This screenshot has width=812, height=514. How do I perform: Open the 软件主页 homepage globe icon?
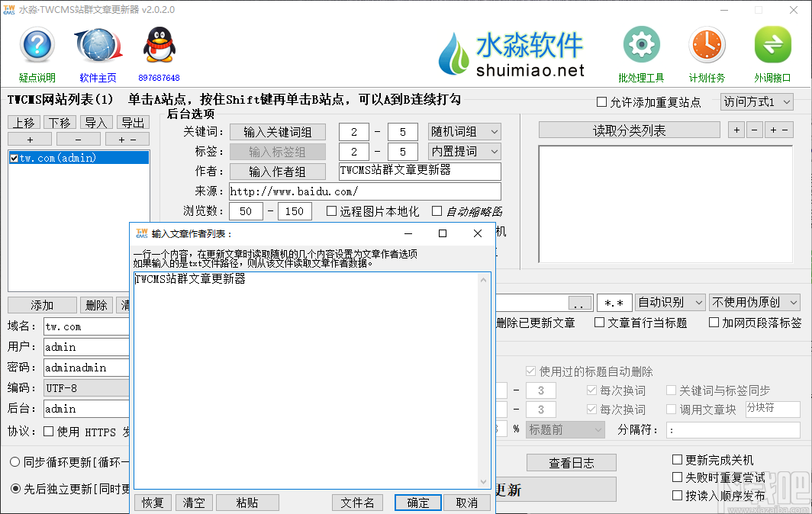coord(98,44)
